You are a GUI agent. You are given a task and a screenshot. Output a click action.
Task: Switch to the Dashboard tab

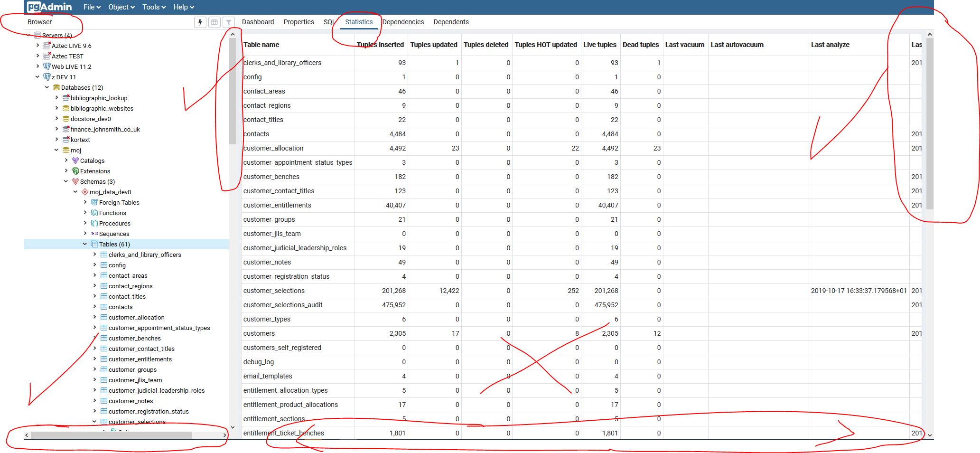click(258, 22)
